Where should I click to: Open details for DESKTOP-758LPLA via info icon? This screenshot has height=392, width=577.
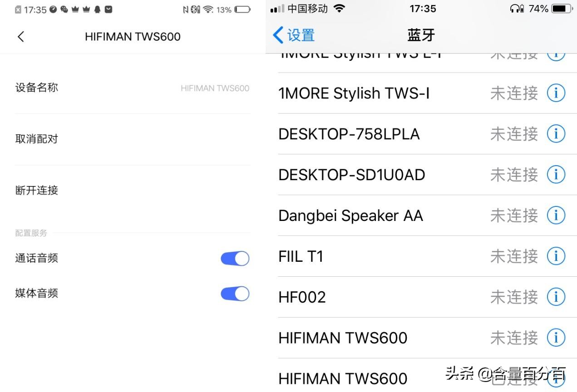point(556,133)
